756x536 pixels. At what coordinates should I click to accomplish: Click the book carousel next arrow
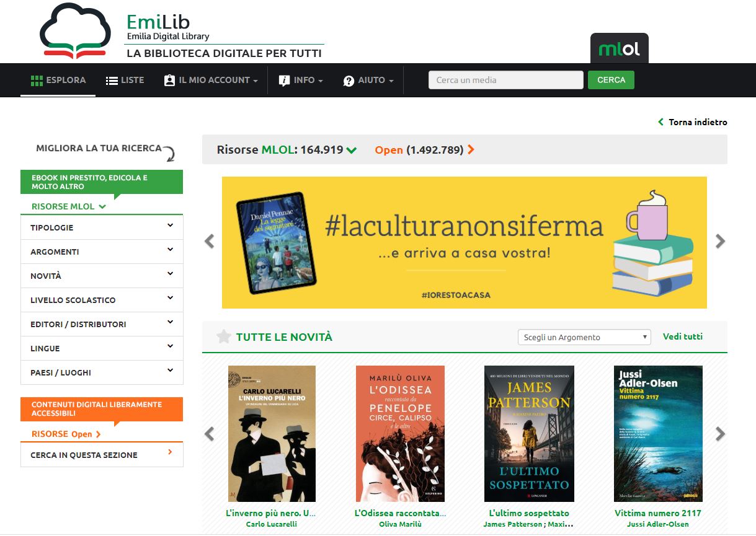(x=720, y=434)
